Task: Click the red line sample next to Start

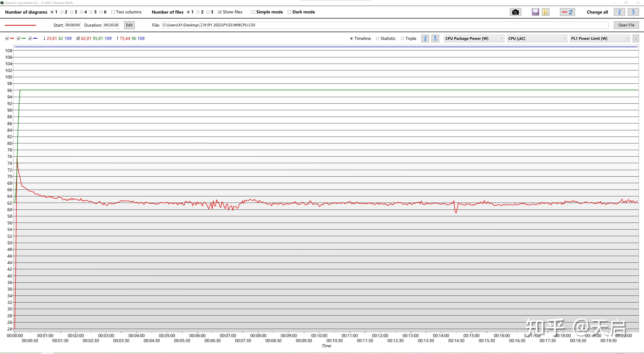Action: coord(20,25)
